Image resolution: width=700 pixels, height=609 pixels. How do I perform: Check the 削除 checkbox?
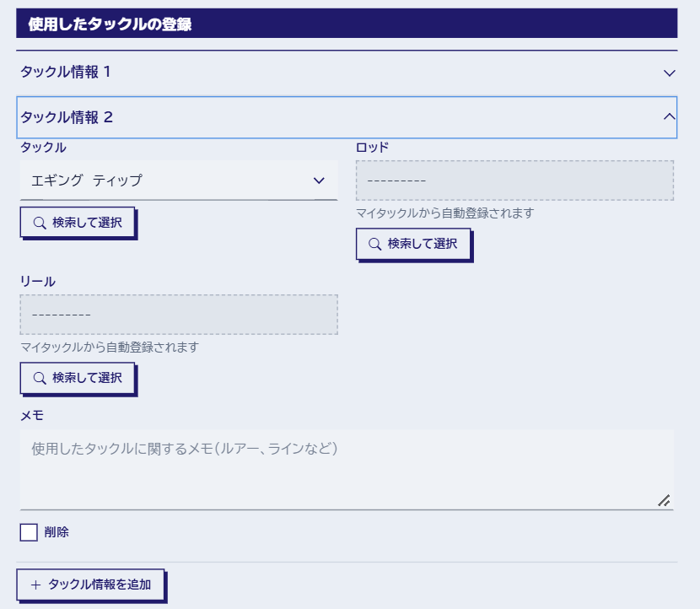click(x=29, y=532)
